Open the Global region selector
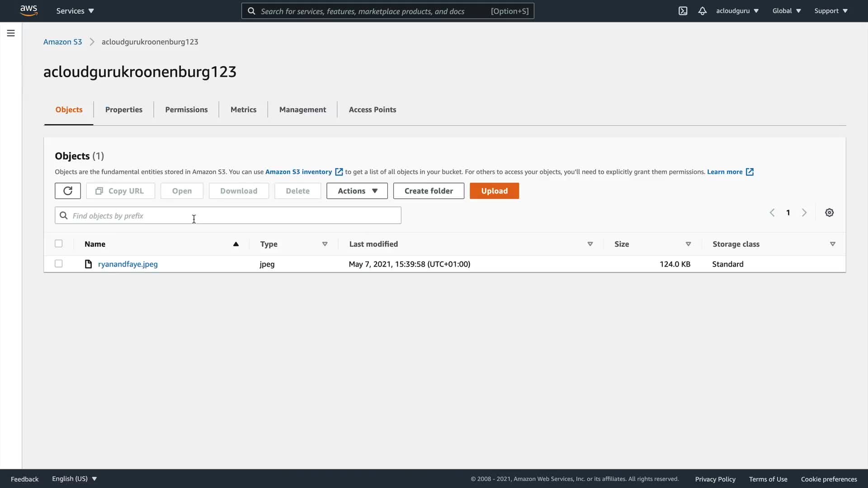The width and height of the screenshot is (868, 488). (x=786, y=11)
